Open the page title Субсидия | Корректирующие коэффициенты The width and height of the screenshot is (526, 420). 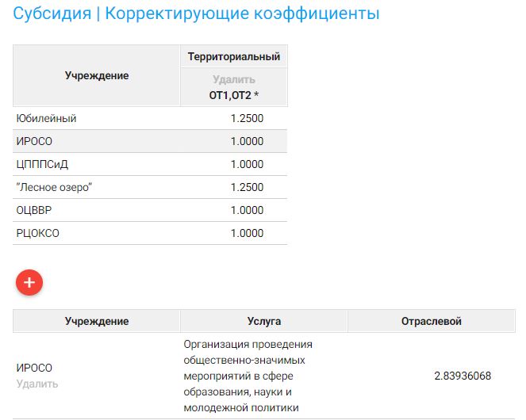[196, 14]
